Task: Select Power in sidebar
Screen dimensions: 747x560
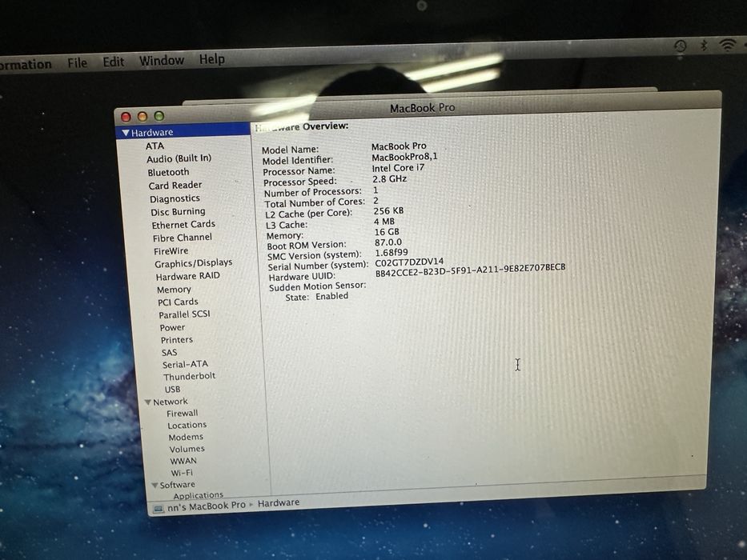Action: point(172,328)
